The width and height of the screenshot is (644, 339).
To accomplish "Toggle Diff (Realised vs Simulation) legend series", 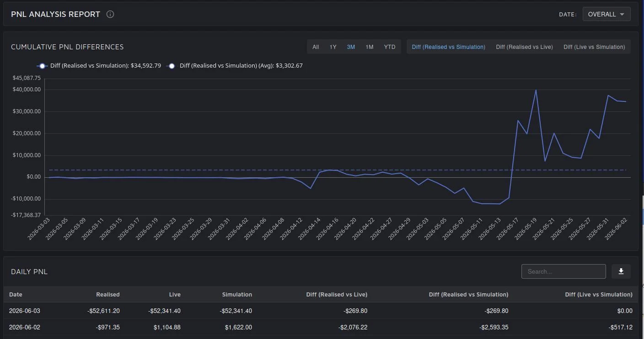I will tap(99, 66).
